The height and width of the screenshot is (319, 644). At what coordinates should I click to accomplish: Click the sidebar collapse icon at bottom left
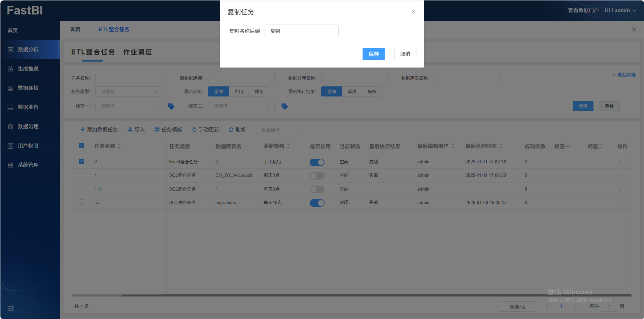11,308
